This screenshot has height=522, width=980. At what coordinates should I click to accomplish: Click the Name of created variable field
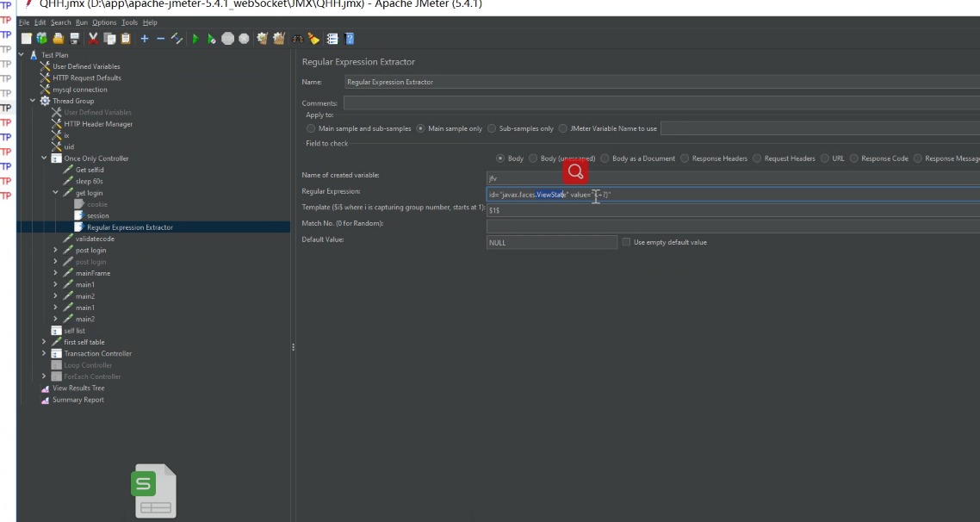tap(733, 178)
